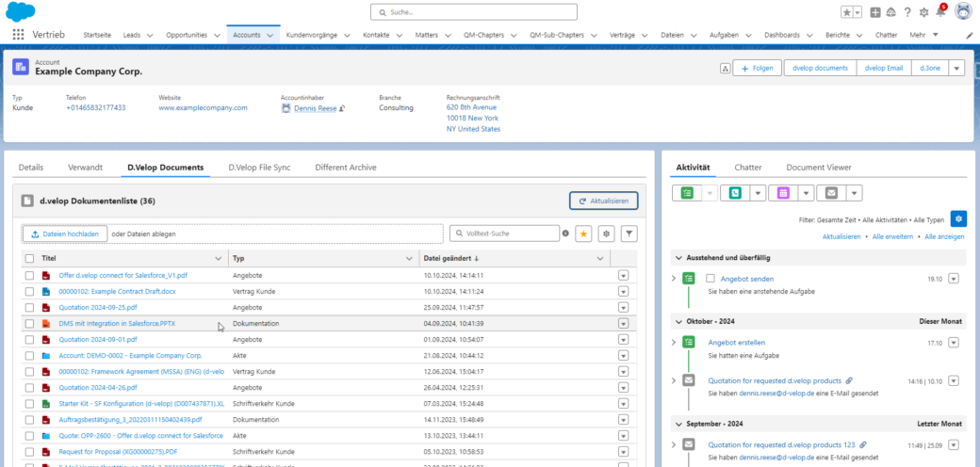Viewport: 980px width, 467px height.
Task: Open the help question mark icon
Action: pos(906,12)
